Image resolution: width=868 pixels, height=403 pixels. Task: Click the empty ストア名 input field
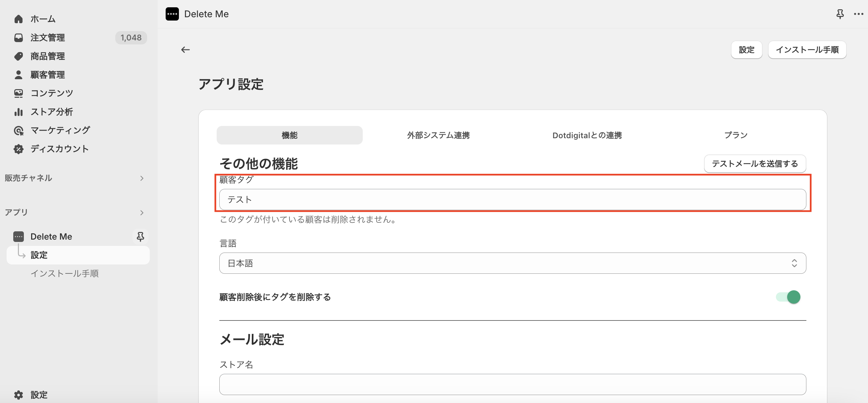coord(513,384)
